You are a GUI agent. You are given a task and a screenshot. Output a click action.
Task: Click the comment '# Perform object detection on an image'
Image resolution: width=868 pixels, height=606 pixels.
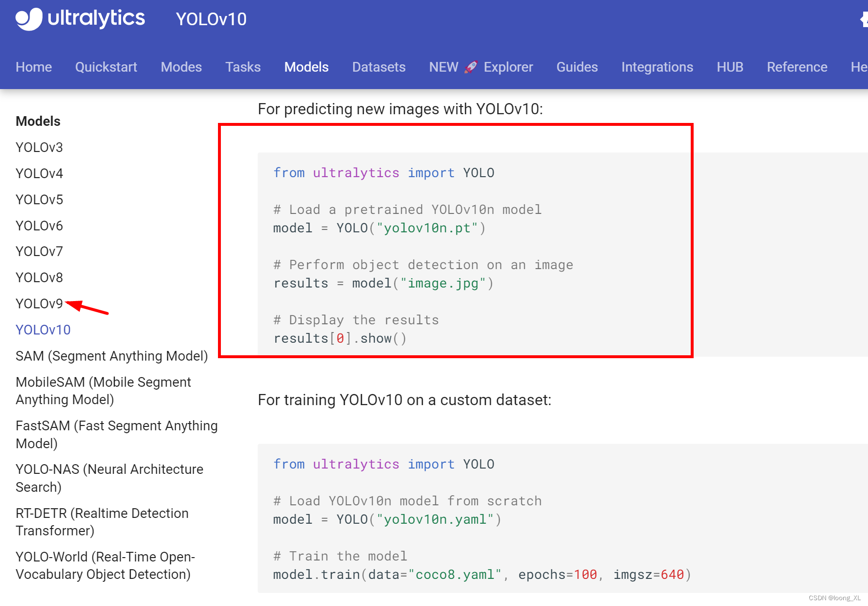[x=423, y=265]
